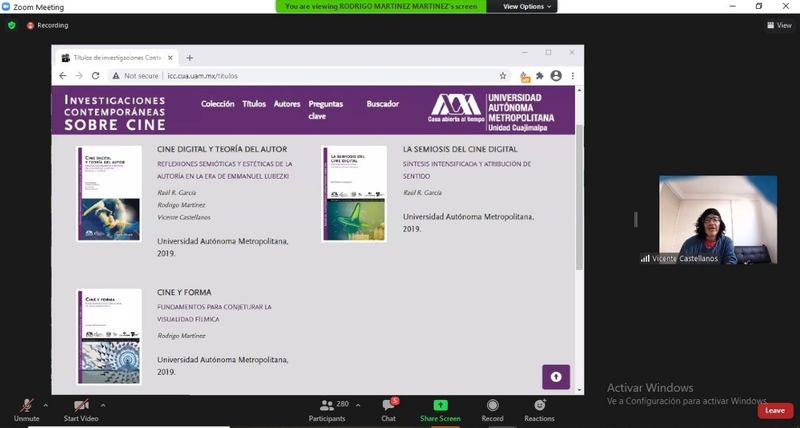This screenshot has height=428, width=800.
Task: Open the Reactions menu
Action: (539, 411)
